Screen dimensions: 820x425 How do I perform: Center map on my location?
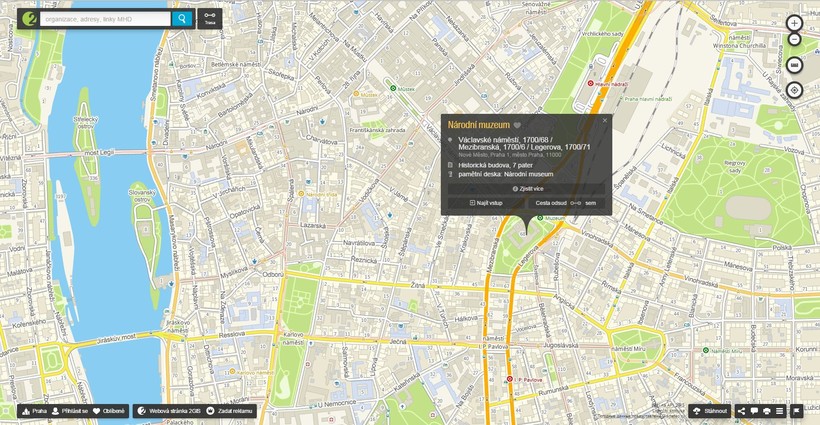[795, 90]
